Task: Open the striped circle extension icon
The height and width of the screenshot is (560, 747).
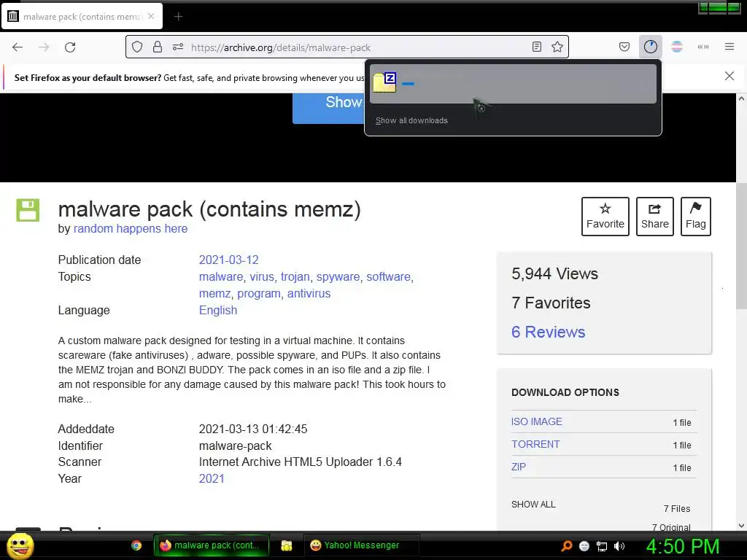Action: [x=677, y=47]
